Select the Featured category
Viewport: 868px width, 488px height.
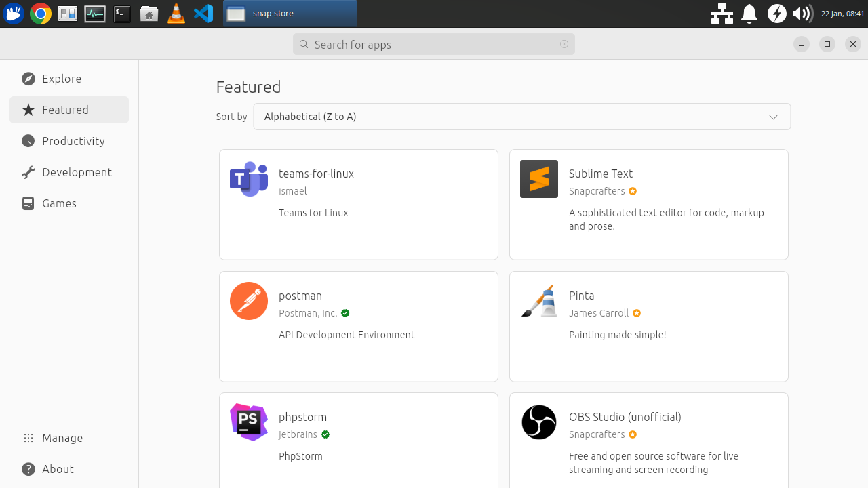point(69,110)
